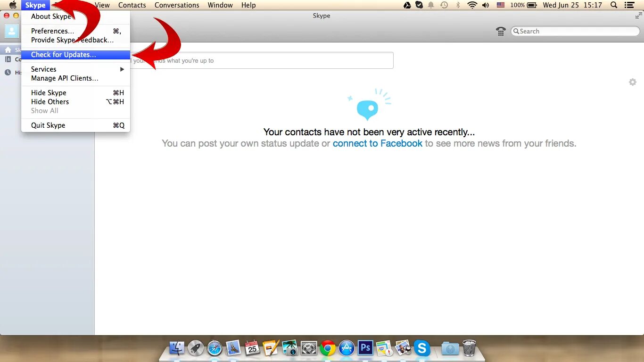Open Preferences… from the Skype menu

pos(75,31)
